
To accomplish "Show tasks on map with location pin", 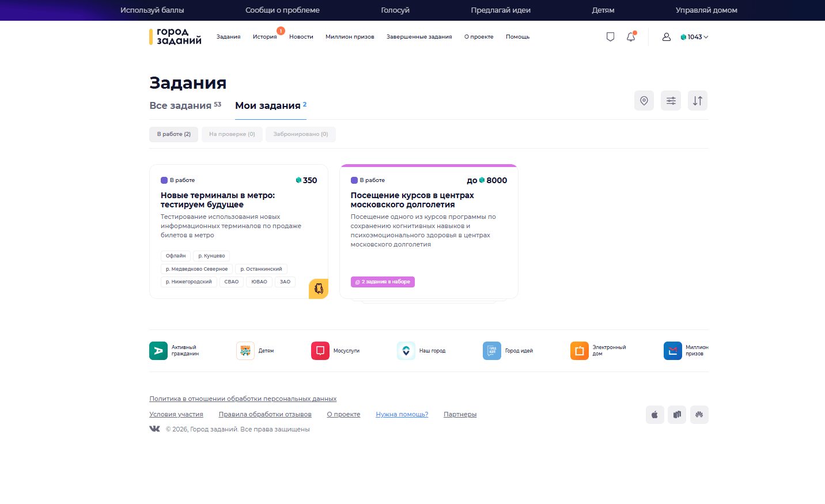I will pos(644,101).
